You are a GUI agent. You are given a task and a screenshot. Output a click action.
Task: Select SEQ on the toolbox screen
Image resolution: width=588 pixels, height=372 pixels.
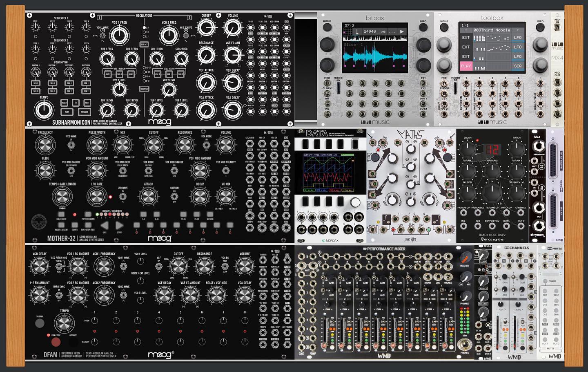tap(517, 66)
